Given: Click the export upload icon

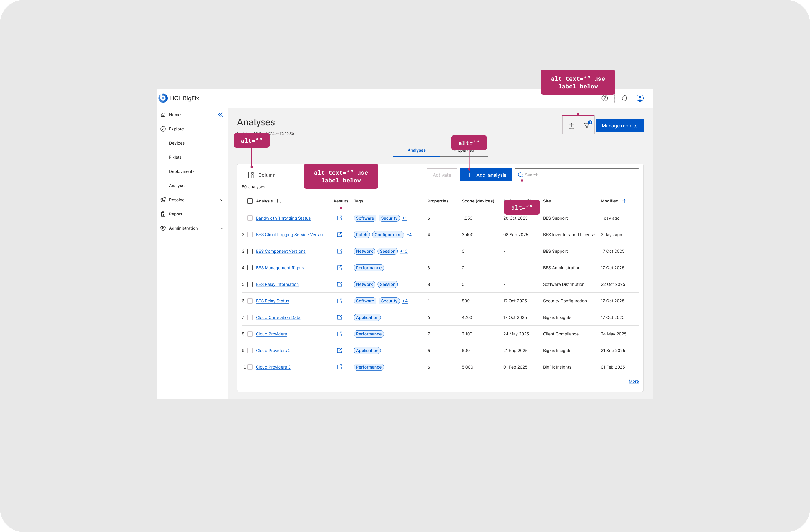Looking at the screenshot, I should (x=572, y=126).
